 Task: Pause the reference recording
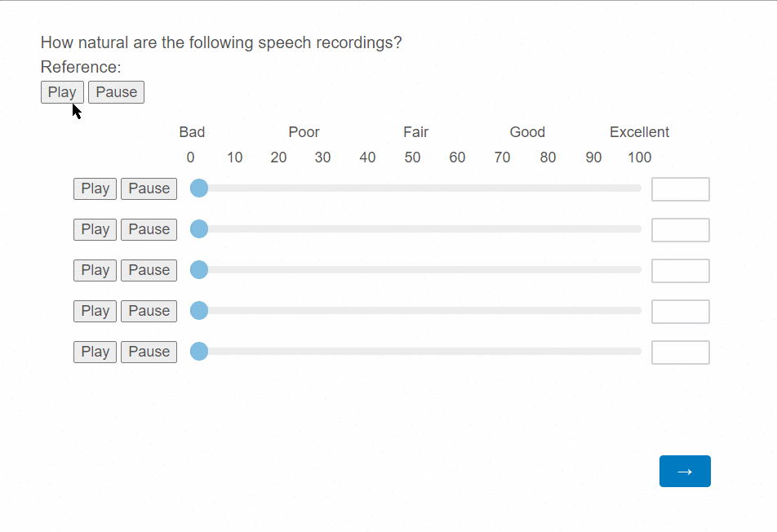coord(116,92)
